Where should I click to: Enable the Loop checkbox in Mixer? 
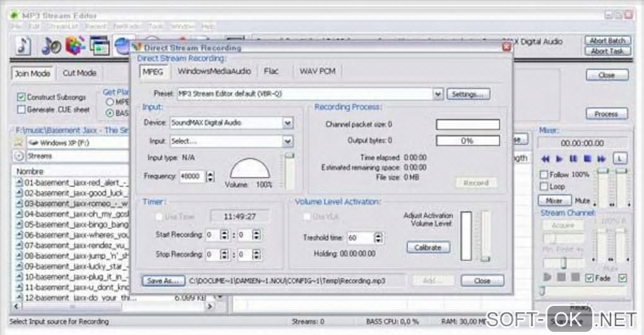pyautogui.click(x=544, y=186)
